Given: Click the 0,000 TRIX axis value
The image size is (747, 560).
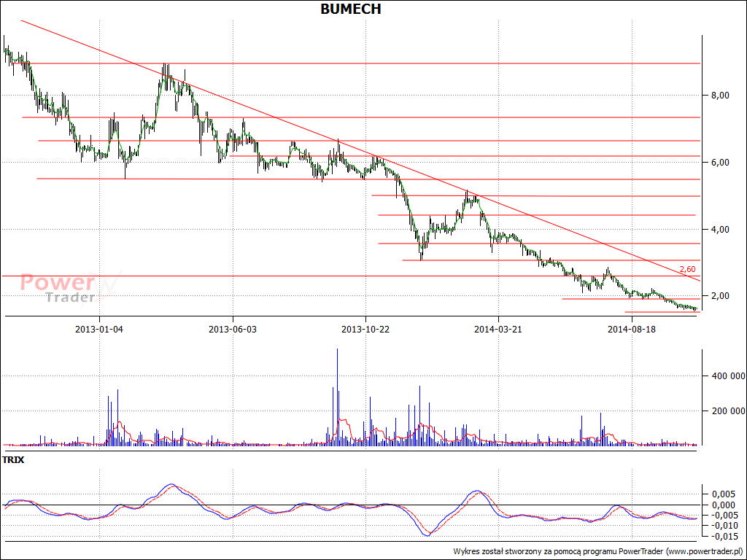Looking at the screenshot, I should point(724,505).
